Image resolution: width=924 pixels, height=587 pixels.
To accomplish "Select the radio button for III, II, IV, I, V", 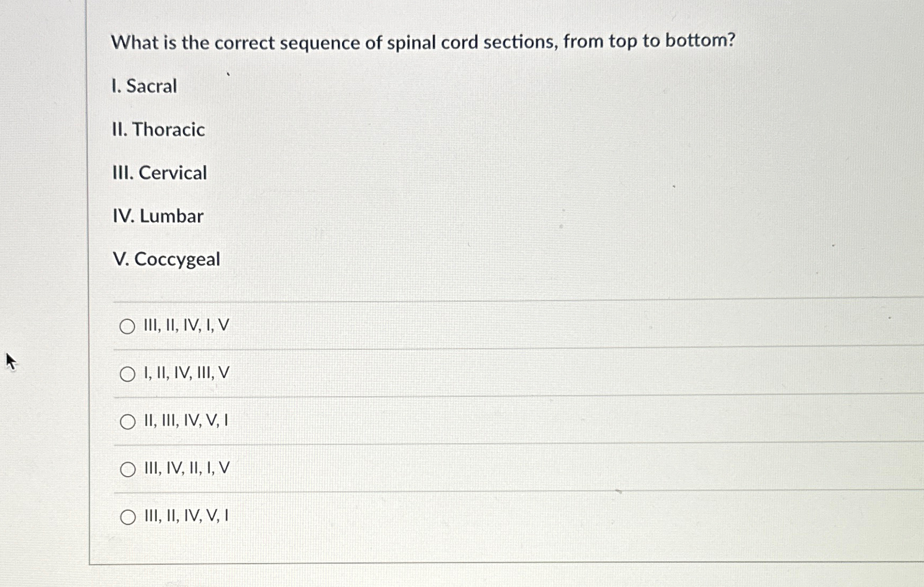I will (x=128, y=327).
